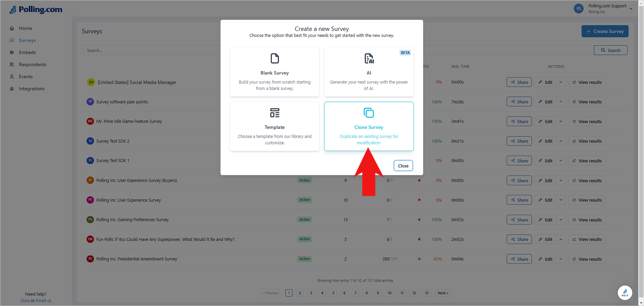This screenshot has height=306, width=644.
Task: Expand the account menu chevron
Action: pos(631,9)
